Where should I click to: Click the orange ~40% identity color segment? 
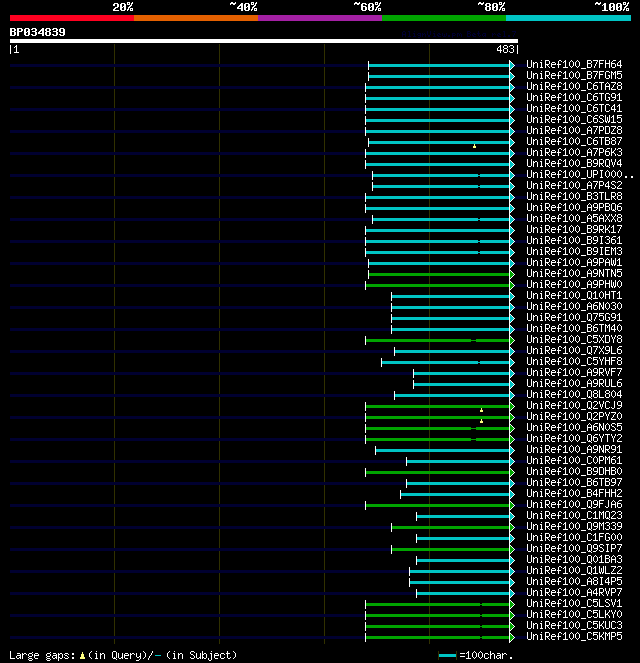coord(196,18)
